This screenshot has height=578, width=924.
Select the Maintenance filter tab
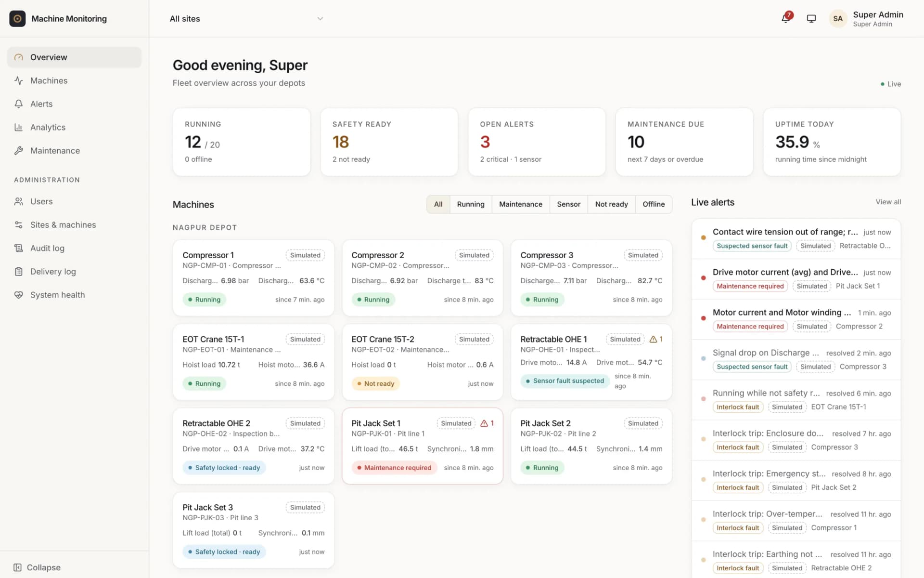click(x=521, y=204)
